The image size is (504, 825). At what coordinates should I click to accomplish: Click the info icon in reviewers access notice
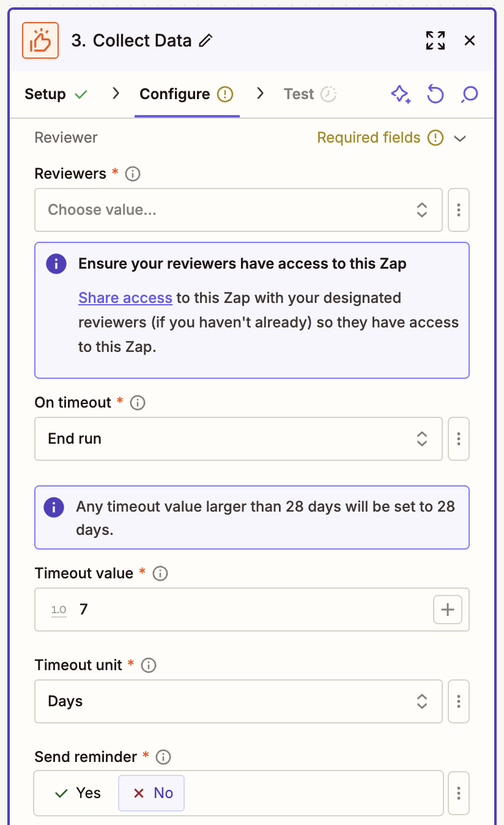pos(56,264)
